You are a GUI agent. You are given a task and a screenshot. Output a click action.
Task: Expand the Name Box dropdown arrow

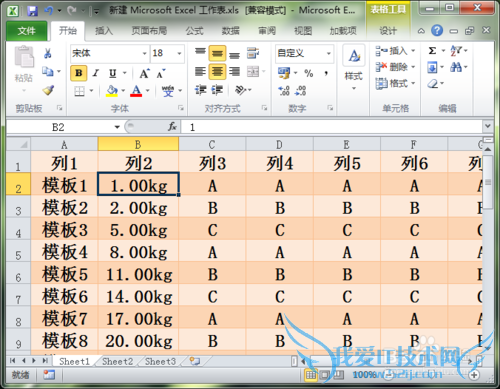tap(117, 127)
